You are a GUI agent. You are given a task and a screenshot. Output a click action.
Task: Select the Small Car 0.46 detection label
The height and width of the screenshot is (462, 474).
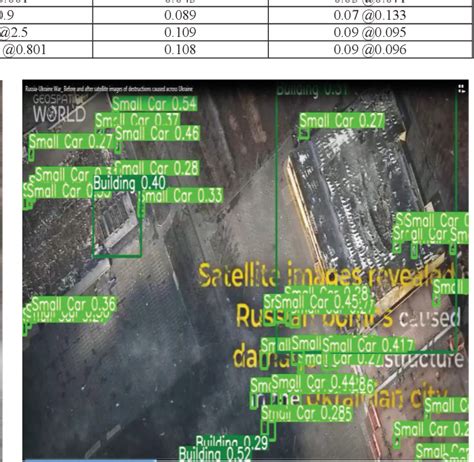coord(157,133)
